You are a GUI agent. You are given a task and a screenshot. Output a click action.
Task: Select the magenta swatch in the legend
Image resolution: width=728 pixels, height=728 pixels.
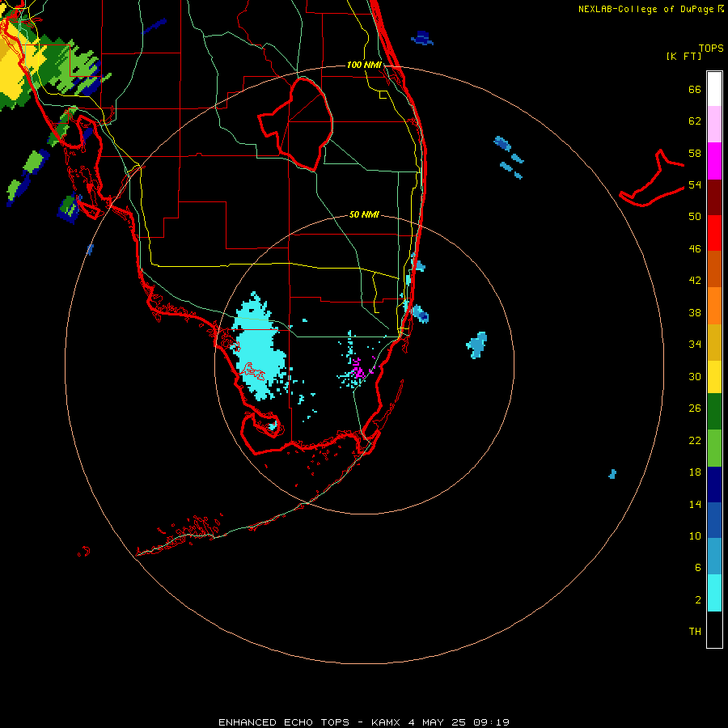point(714,161)
